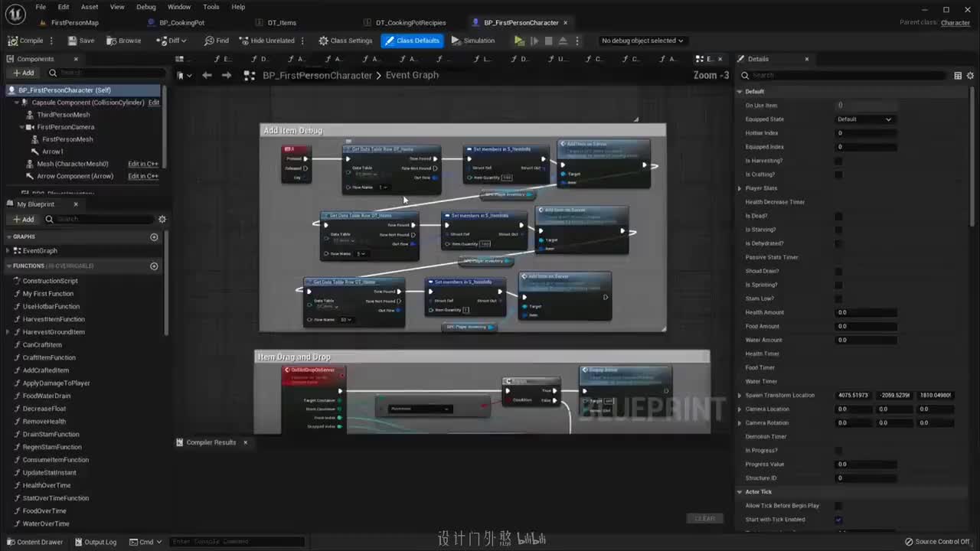Select the HarvestItemFunction function
Screen dimensions: 980x551
click(x=54, y=319)
